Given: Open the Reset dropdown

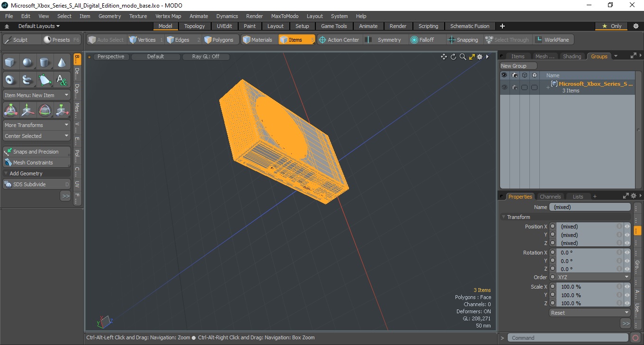Looking at the screenshot, I should point(590,313).
